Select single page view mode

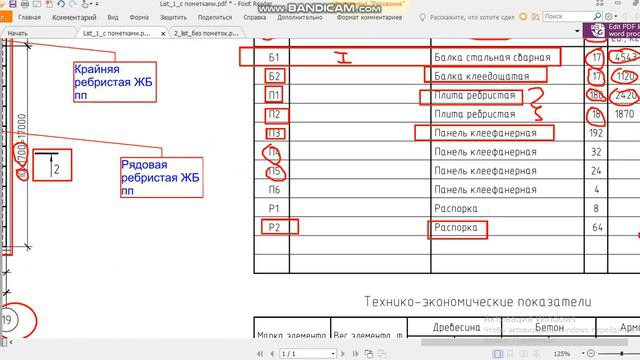498,353
